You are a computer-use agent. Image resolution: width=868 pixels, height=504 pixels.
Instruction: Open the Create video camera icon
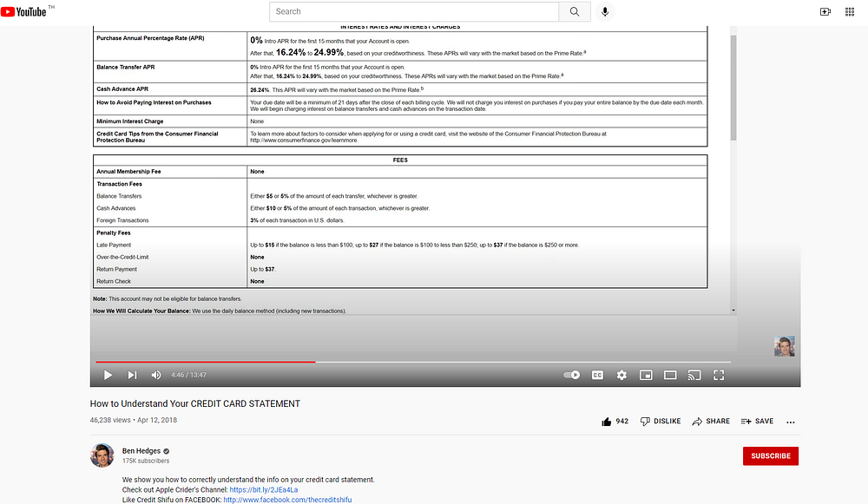825,11
